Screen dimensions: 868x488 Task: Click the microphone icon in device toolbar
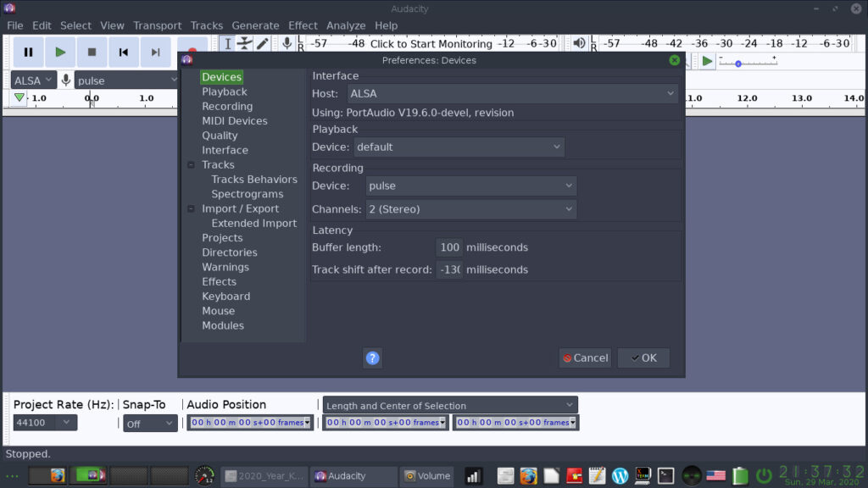point(65,80)
